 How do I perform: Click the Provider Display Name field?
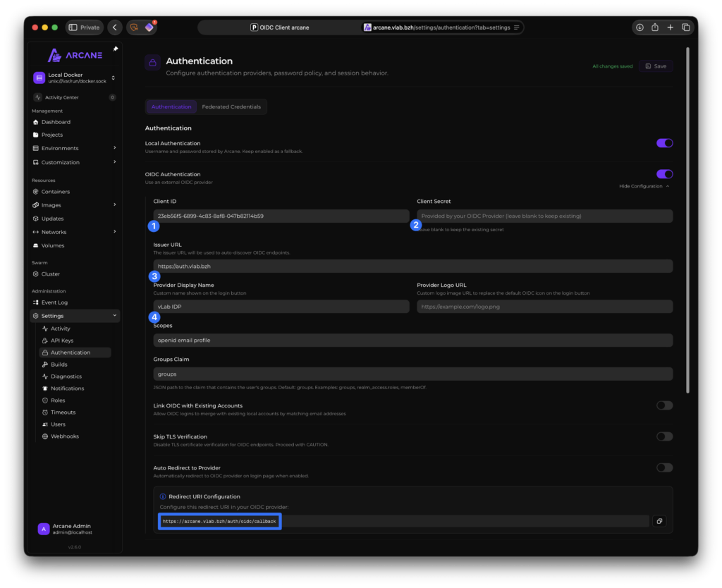(x=281, y=307)
